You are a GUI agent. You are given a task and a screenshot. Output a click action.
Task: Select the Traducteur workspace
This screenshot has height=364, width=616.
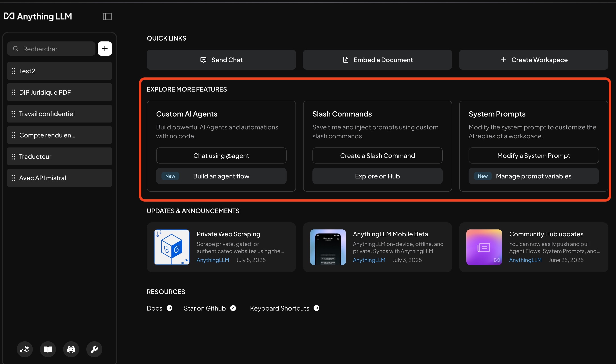tap(59, 156)
